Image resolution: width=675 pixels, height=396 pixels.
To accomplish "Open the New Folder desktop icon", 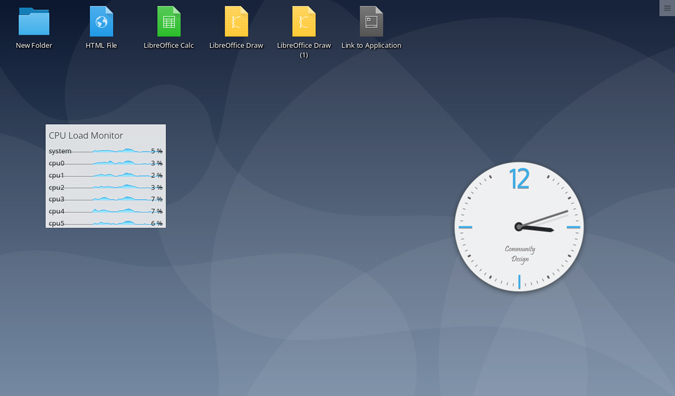I will [x=34, y=22].
